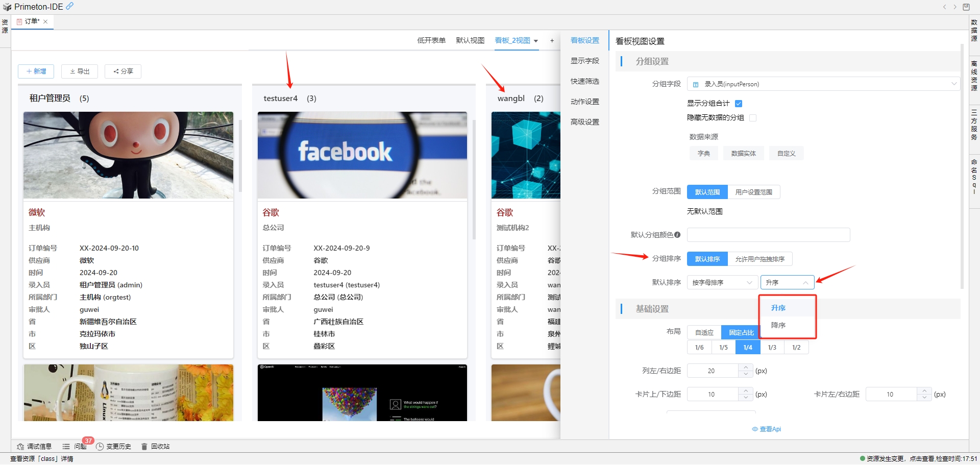Viewport: 980px width, 465px height.
Task: Enable the show group total checkbox
Action: tap(739, 104)
